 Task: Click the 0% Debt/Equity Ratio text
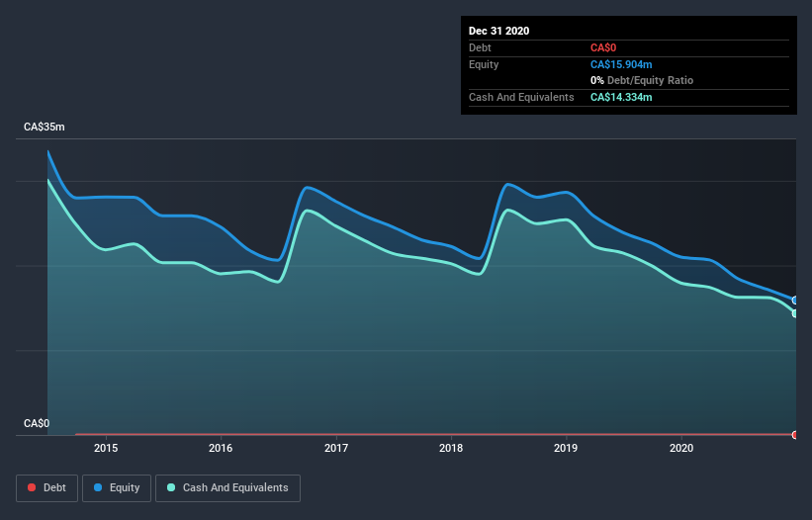click(x=642, y=80)
